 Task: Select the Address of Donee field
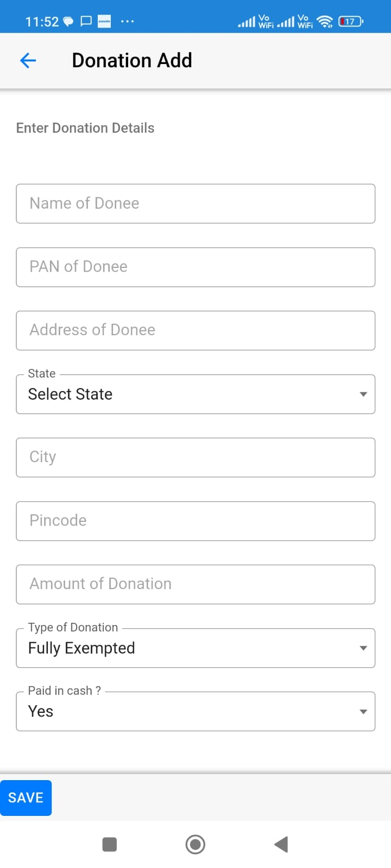(195, 330)
